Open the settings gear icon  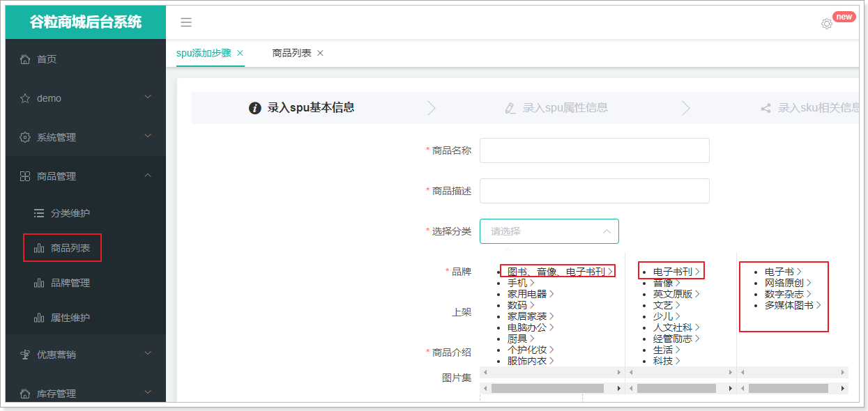pyautogui.click(x=826, y=24)
